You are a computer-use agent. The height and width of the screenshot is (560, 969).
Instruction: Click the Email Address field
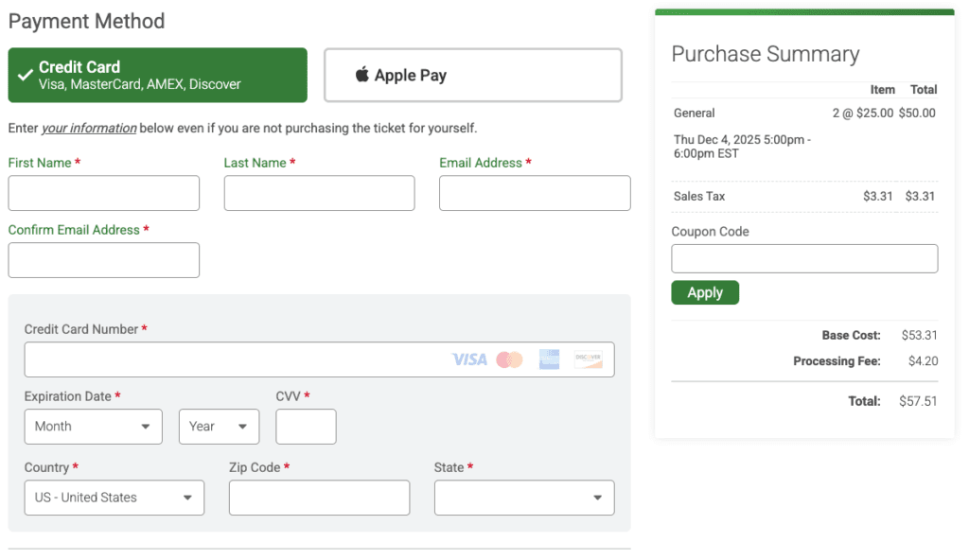[x=535, y=193]
